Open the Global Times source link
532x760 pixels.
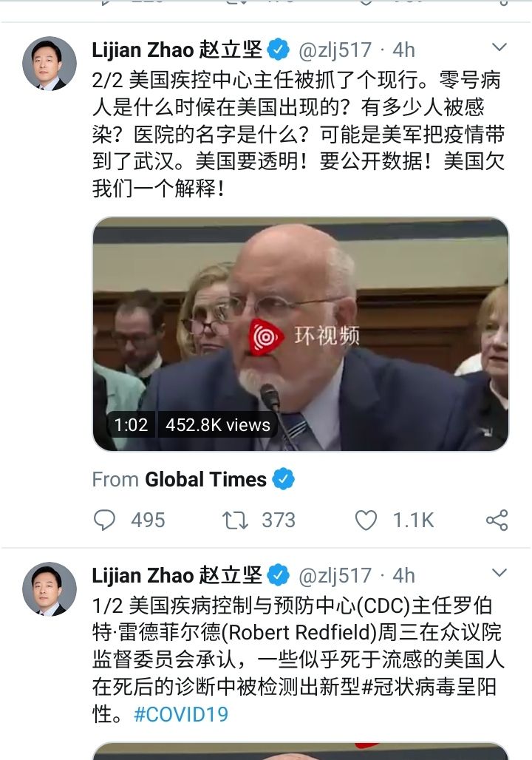click(205, 479)
